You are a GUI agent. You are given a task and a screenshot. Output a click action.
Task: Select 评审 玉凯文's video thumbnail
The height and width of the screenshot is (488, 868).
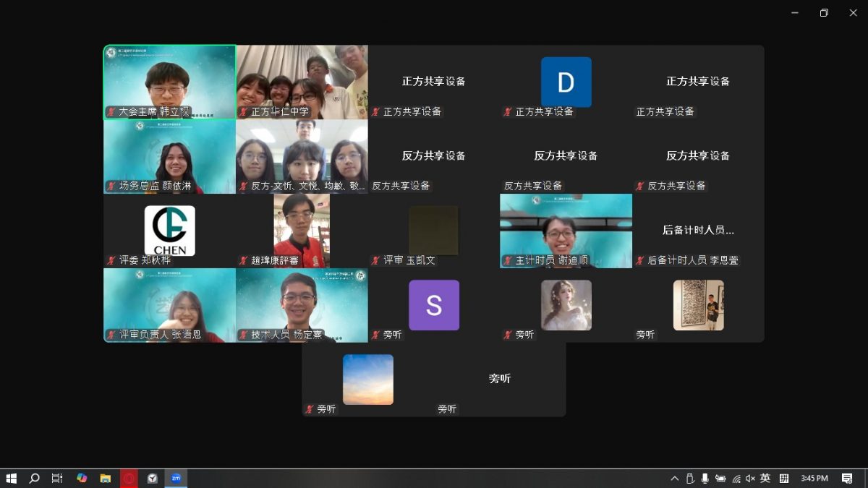click(x=433, y=231)
